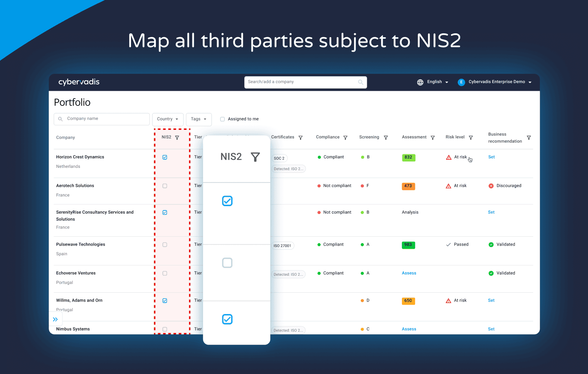Open the Business recommendation filter icon

528,138
